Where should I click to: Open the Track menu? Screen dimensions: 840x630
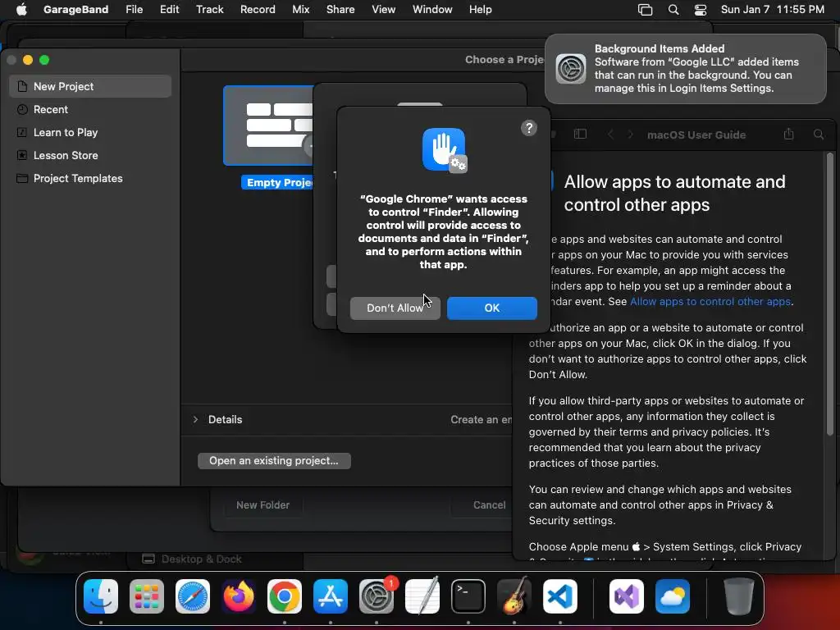(209, 9)
